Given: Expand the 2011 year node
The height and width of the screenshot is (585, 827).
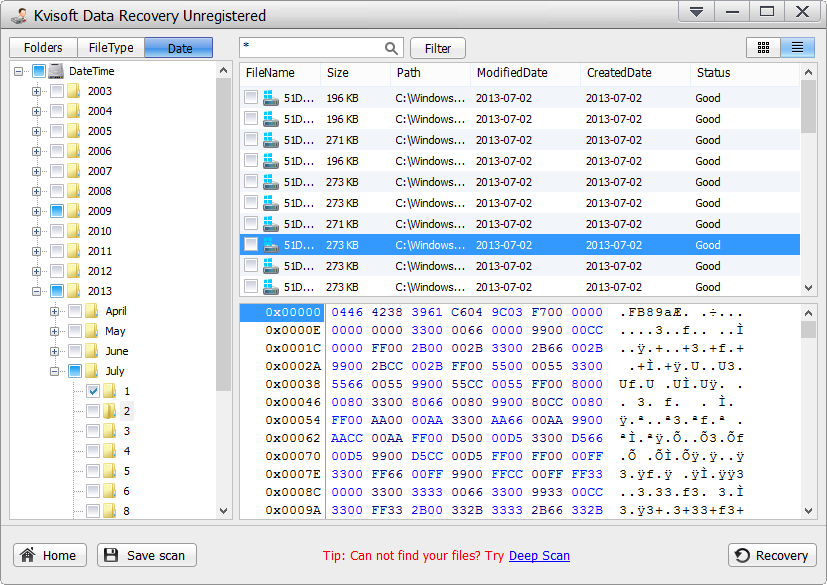Looking at the screenshot, I should pos(36,252).
